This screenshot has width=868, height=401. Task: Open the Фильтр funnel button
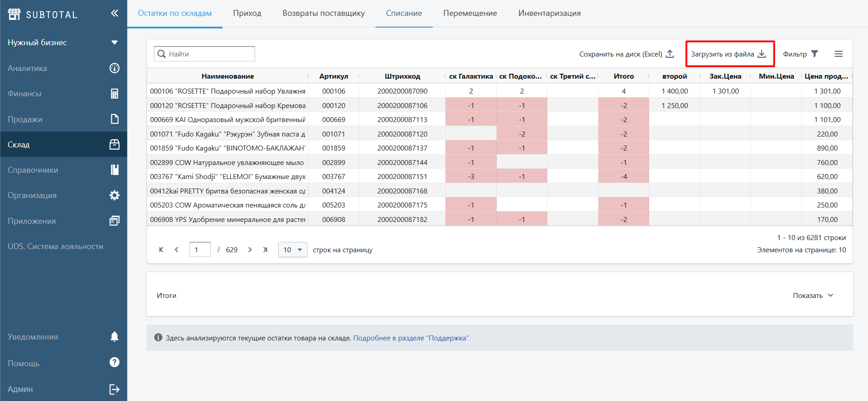800,54
